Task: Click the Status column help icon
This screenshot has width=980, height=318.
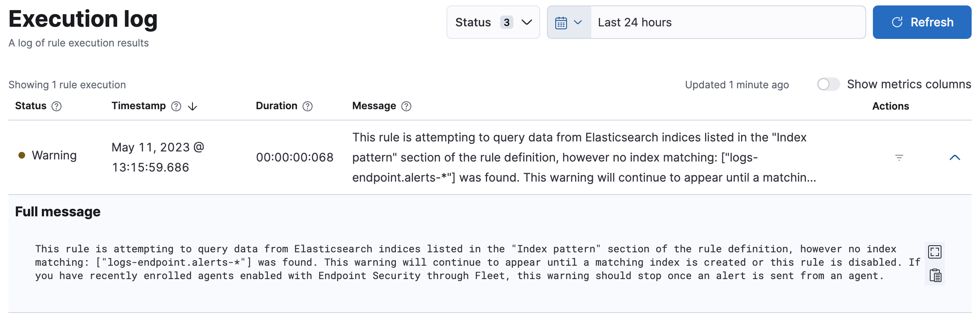Action: [57, 106]
